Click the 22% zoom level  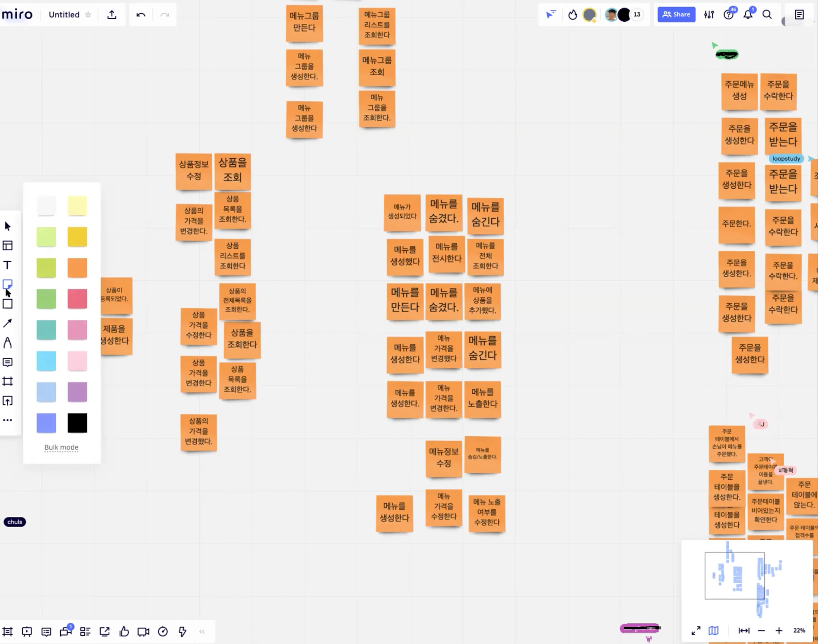click(799, 631)
